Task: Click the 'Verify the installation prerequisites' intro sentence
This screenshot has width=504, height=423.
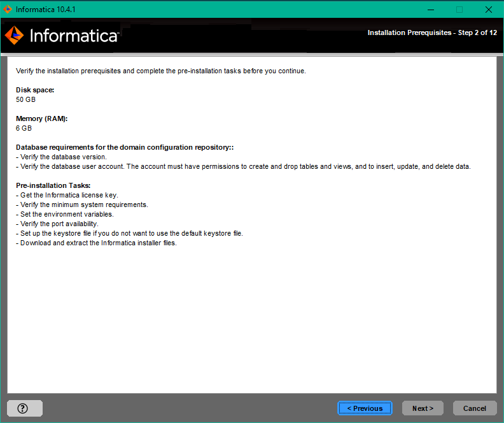Action: click(161, 71)
